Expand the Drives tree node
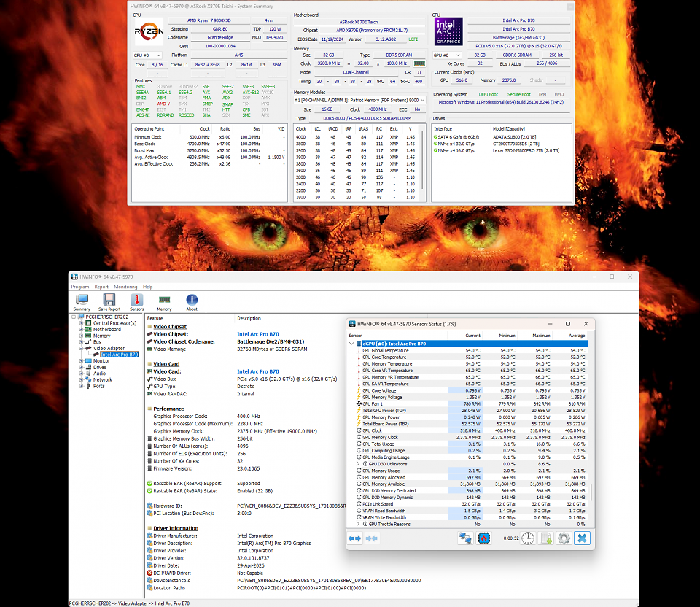700x607 pixels. 81,367
